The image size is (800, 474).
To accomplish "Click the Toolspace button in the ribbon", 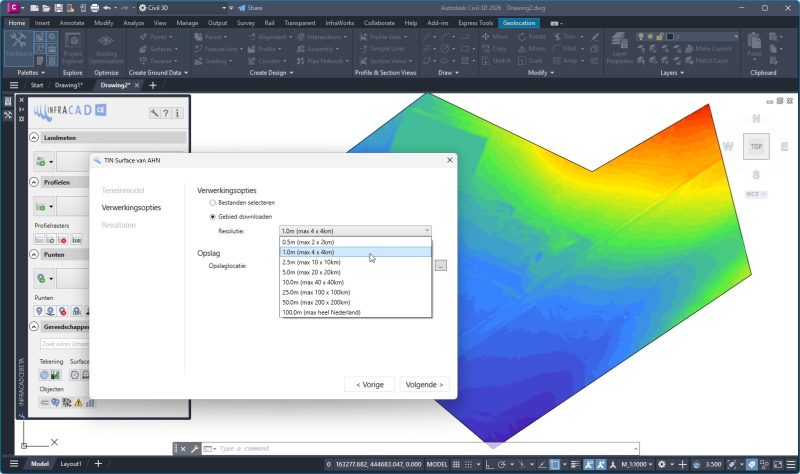I will 18,46.
